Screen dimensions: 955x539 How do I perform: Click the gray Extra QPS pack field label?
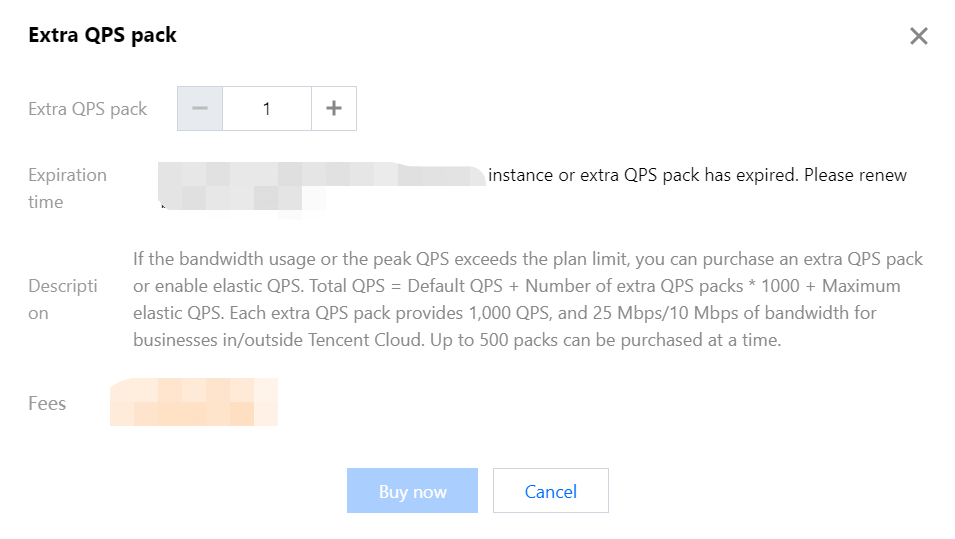coord(87,109)
